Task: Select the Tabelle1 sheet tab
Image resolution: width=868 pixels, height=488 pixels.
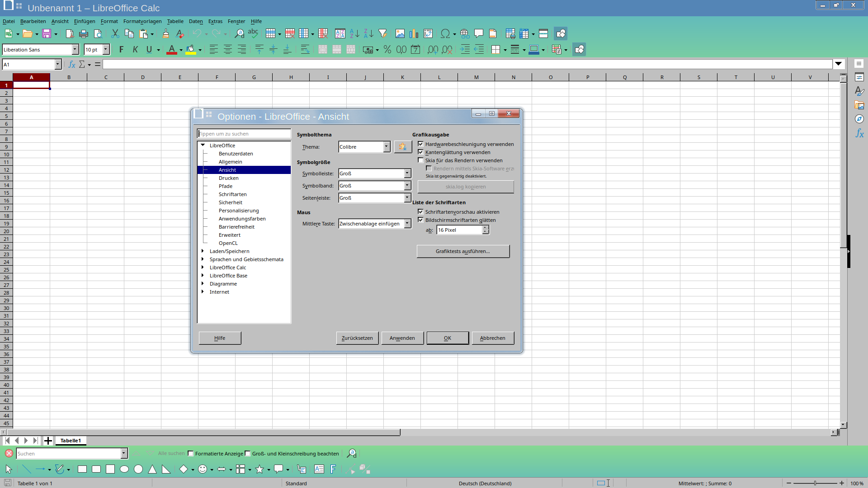Action: (x=71, y=441)
